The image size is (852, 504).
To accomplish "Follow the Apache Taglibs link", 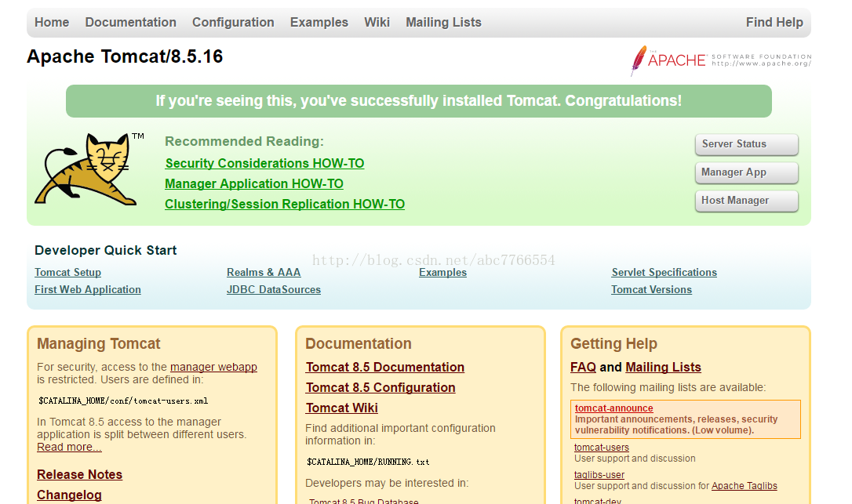I will (x=745, y=486).
